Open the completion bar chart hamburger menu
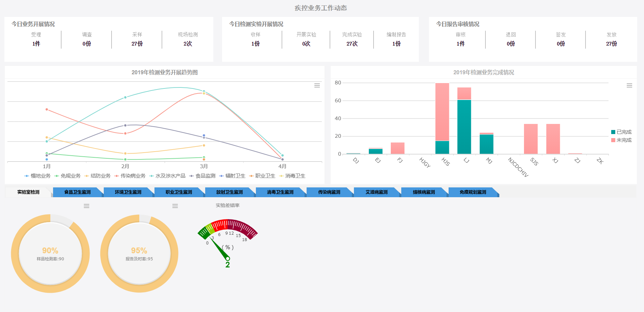644x312 pixels. (629, 85)
